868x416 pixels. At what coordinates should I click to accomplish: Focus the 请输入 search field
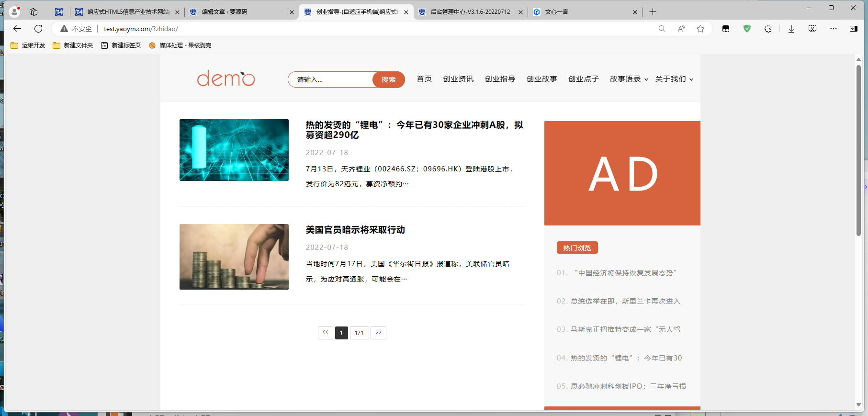point(330,79)
